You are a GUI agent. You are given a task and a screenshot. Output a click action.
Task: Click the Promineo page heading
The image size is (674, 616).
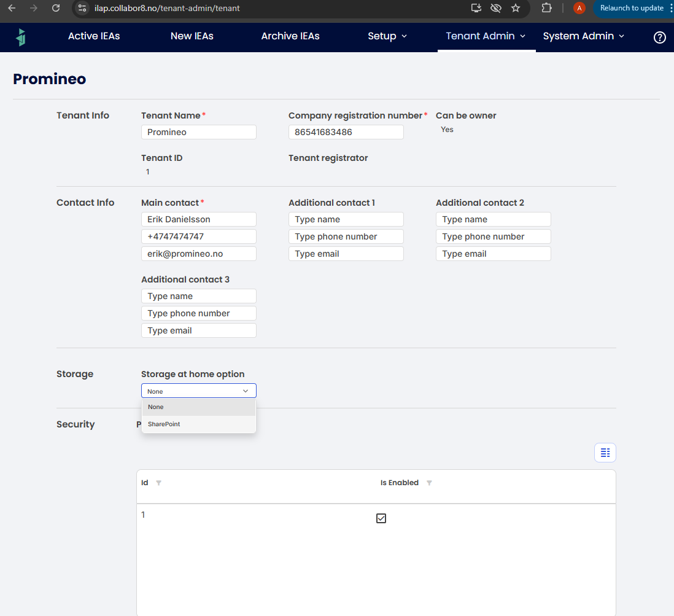point(50,79)
